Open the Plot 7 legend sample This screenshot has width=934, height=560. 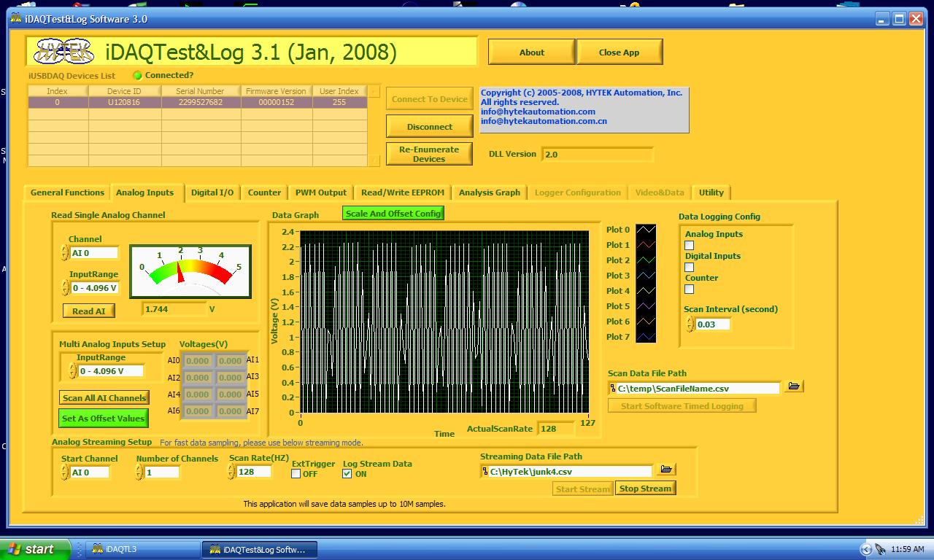(646, 337)
